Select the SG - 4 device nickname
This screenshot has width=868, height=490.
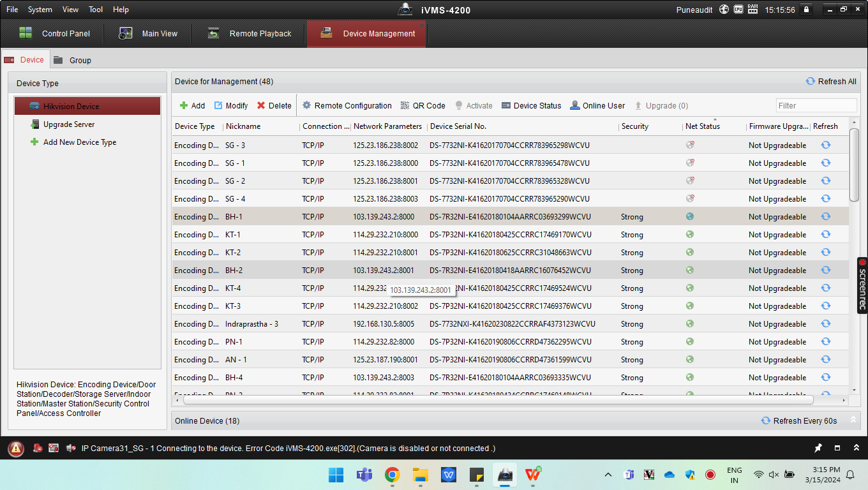point(236,199)
